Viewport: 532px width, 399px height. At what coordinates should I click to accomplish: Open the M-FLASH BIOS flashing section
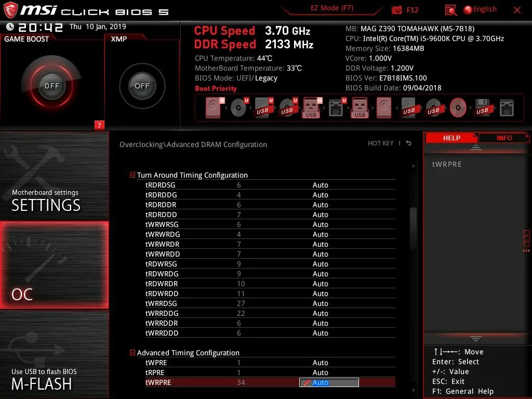click(x=54, y=354)
